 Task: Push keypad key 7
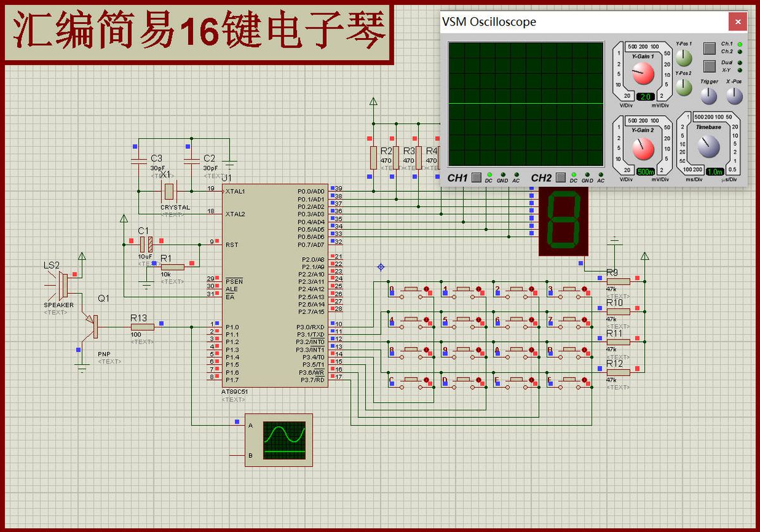(569, 320)
